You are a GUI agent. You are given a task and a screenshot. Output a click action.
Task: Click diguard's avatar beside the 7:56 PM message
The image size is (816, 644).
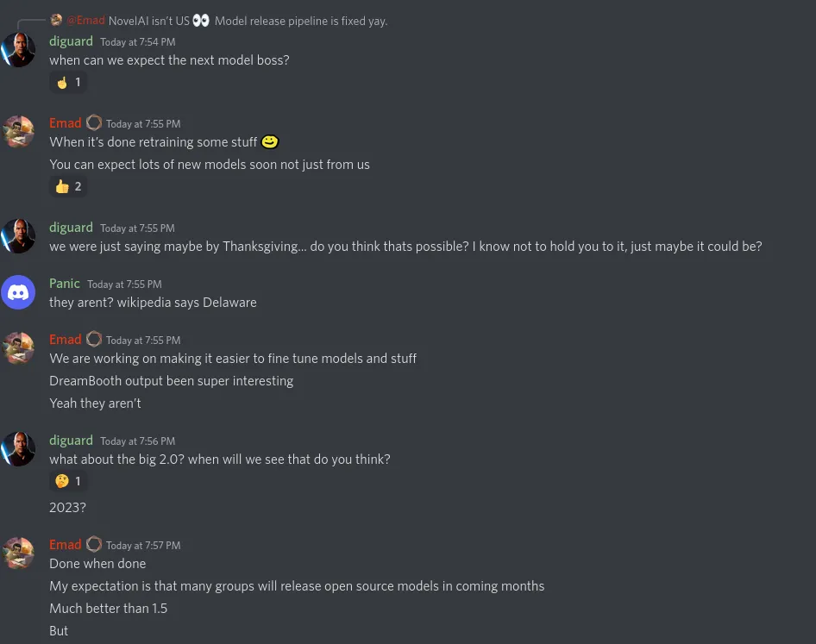tap(18, 448)
